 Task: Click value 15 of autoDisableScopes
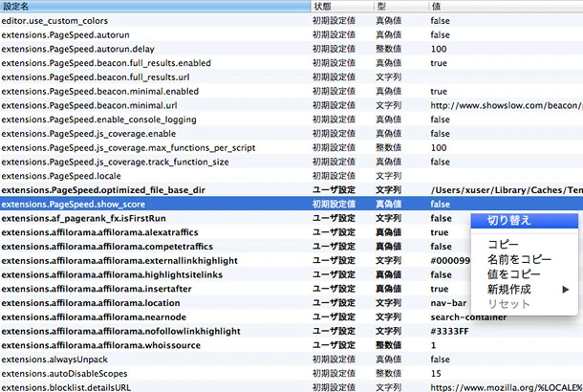click(x=436, y=374)
